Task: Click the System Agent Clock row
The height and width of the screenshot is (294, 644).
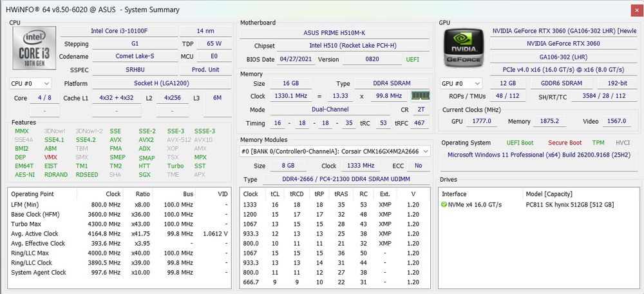Action: [x=120, y=272]
